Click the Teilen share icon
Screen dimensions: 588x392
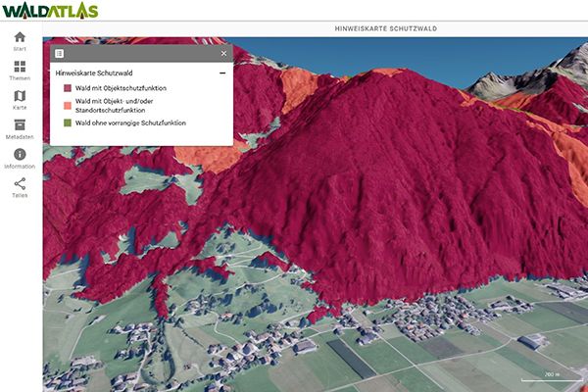20,184
